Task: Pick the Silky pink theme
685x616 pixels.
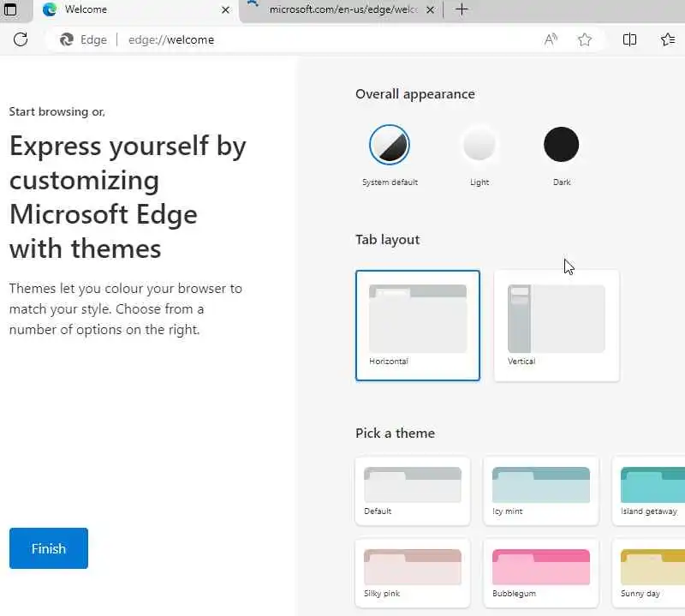Action: 413,572
